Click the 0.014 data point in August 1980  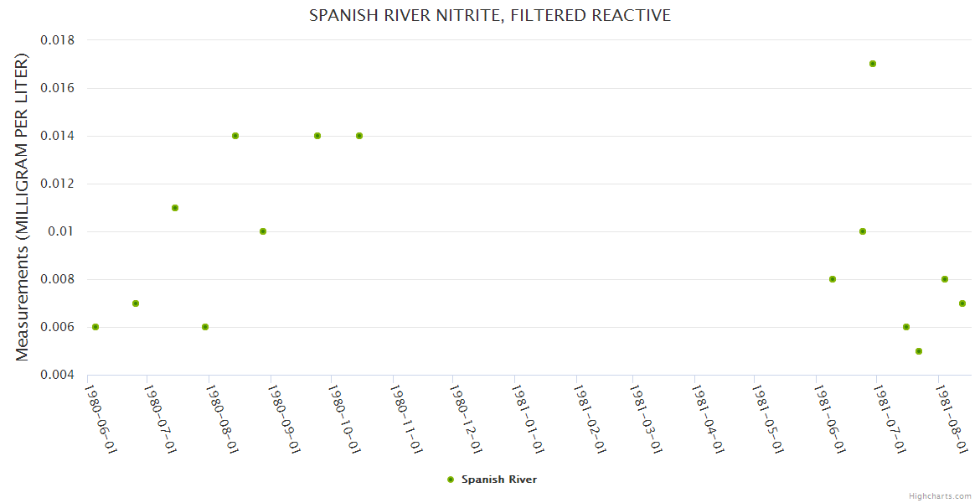pyautogui.click(x=235, y=136)
